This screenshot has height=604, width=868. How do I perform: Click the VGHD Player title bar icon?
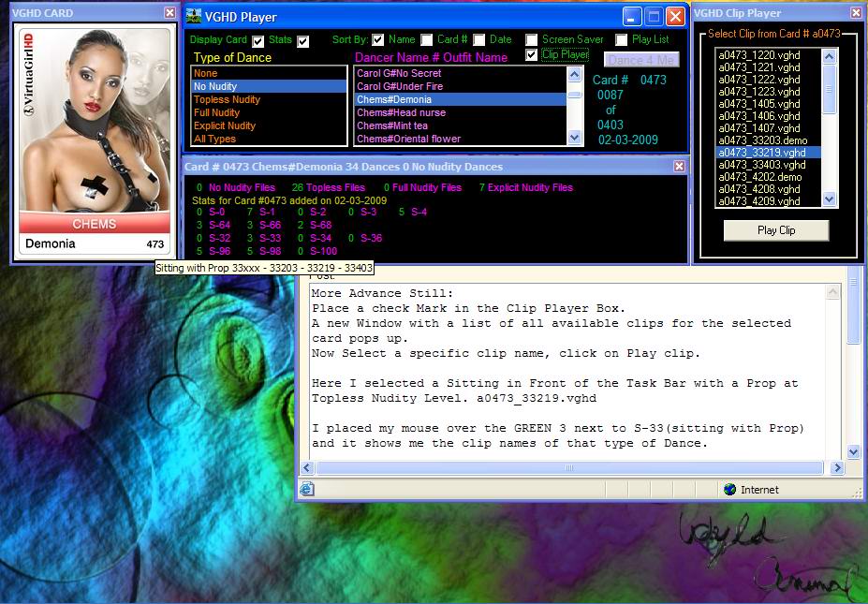pyautogui.click(x=194, y=17)
